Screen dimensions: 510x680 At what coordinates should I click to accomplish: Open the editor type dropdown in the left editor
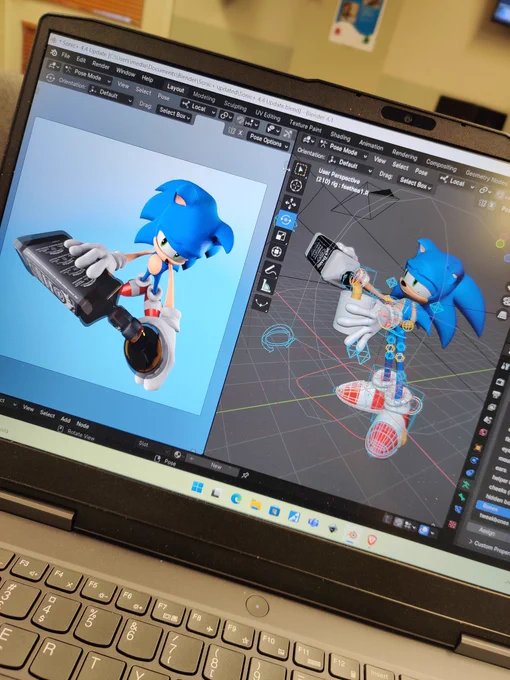coord(55,66)
